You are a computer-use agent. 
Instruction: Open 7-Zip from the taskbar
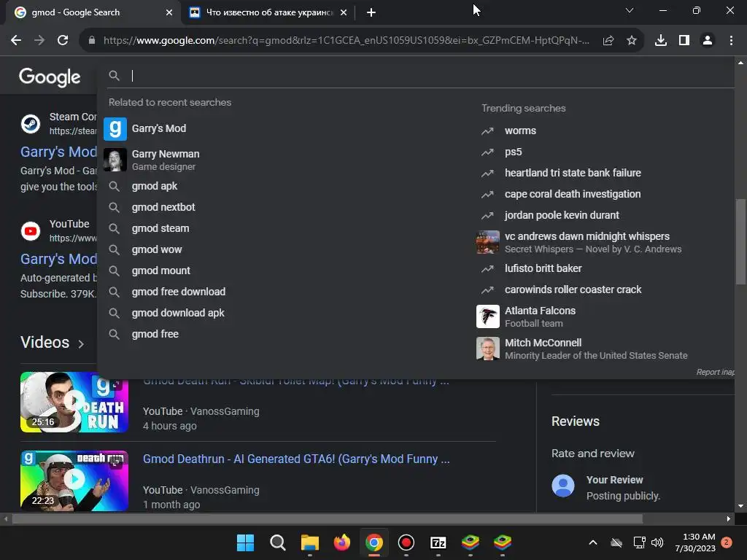tap(438, 542)
